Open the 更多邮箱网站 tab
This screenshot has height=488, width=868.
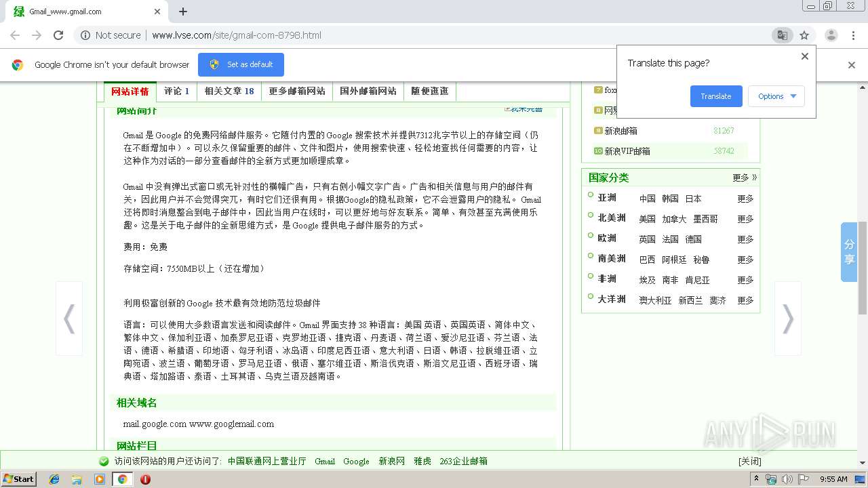[x=297, y=91]
